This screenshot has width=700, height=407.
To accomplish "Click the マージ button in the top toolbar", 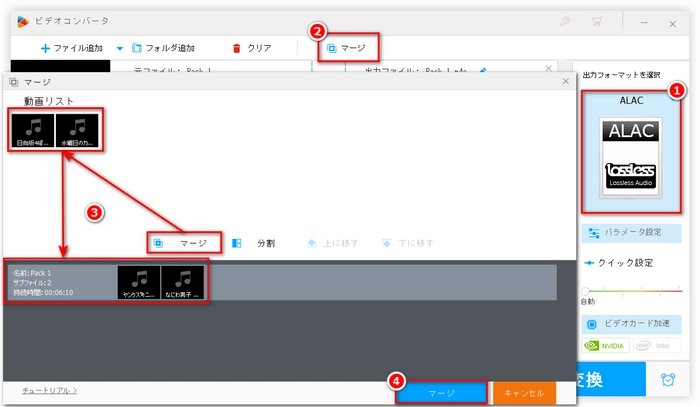I will (347, 47).
